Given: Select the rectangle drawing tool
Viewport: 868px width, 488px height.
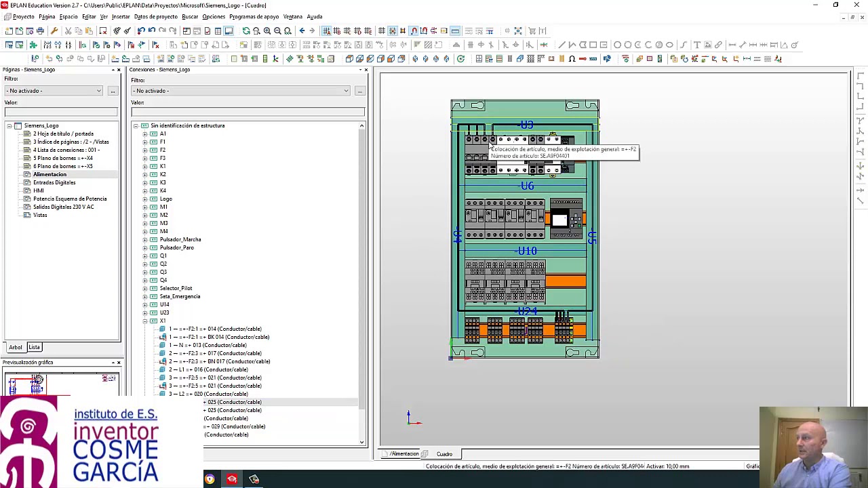Looking at the screenshot, I should (x=593, y=45).
